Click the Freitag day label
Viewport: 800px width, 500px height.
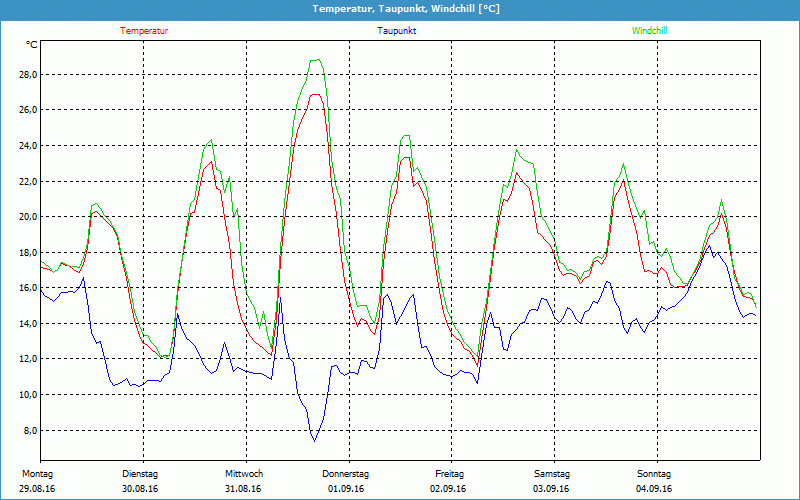coord(449,474)
